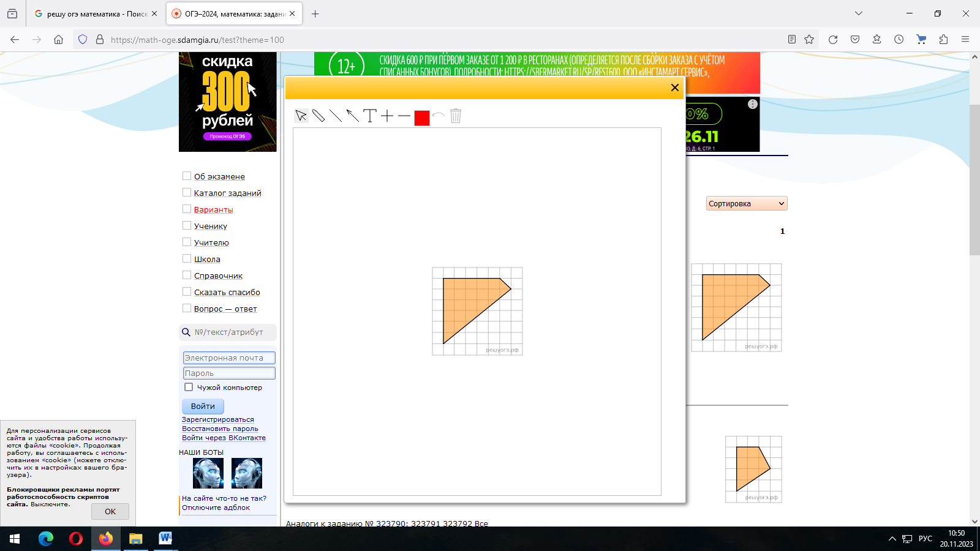Click the minus icon in drawing toolbar
This screenshot has height=551, width=980.
[404, 116]
